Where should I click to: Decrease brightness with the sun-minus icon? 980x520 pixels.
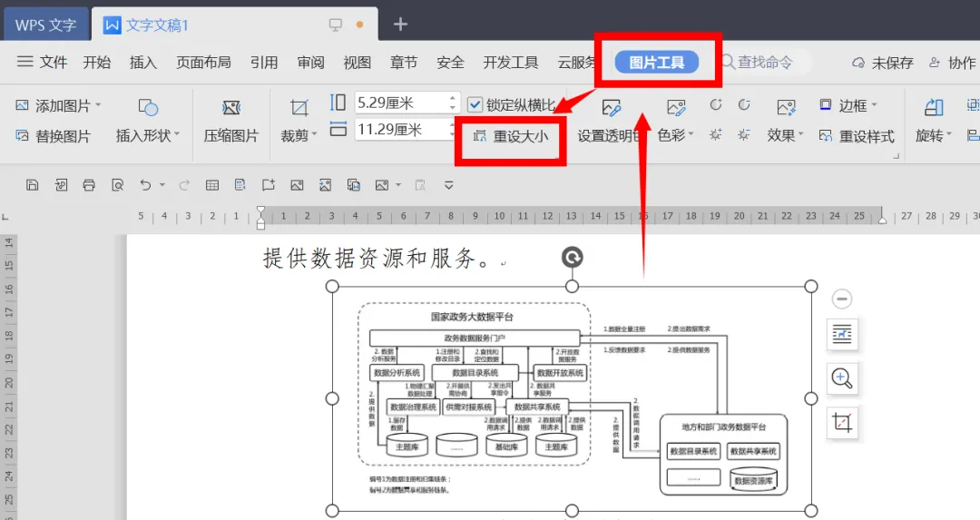pyautogui.click(x=744, y=134)
